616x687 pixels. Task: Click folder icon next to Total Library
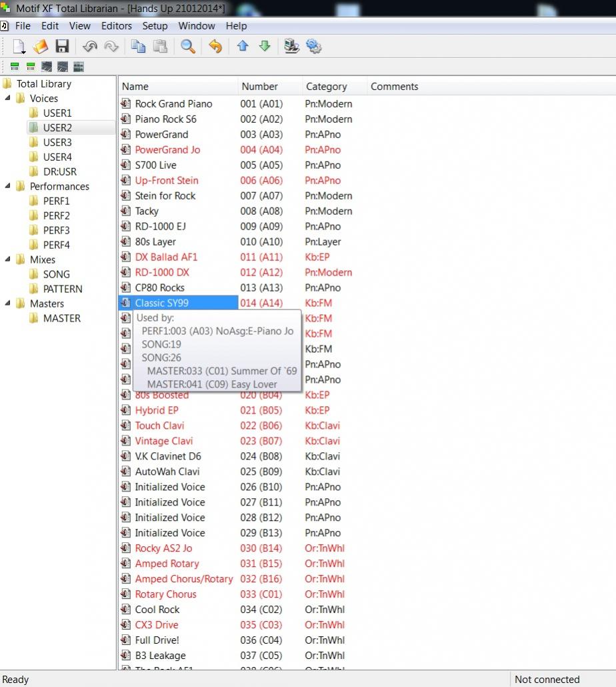click(x=7, y=83)
